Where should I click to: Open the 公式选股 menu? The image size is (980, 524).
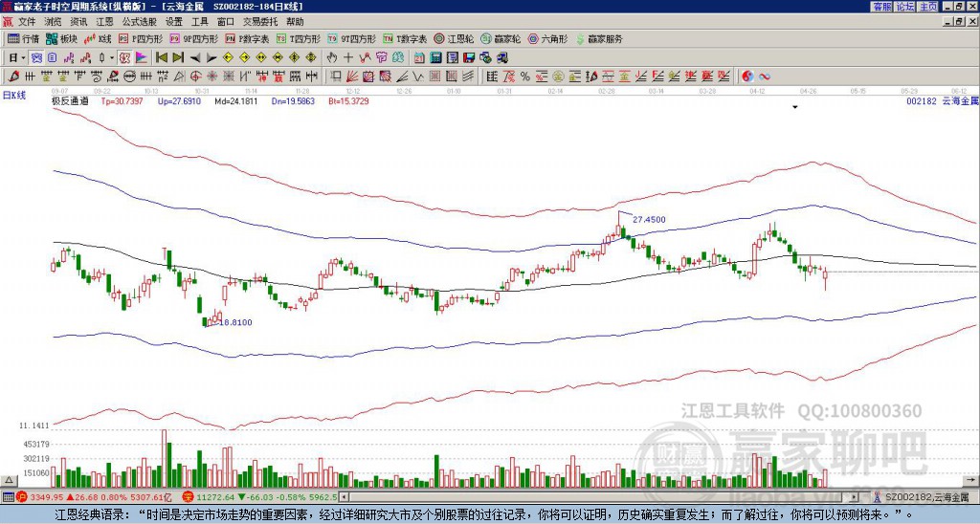point(139,22)
